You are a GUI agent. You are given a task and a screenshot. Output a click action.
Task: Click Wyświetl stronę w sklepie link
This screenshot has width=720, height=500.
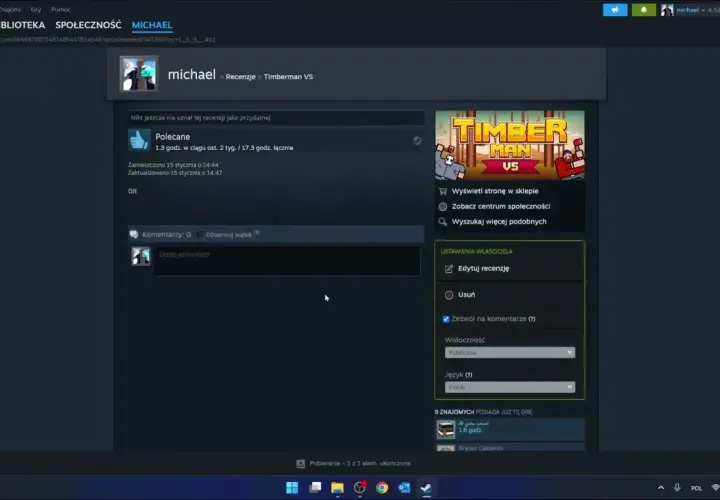pos(495,191)
